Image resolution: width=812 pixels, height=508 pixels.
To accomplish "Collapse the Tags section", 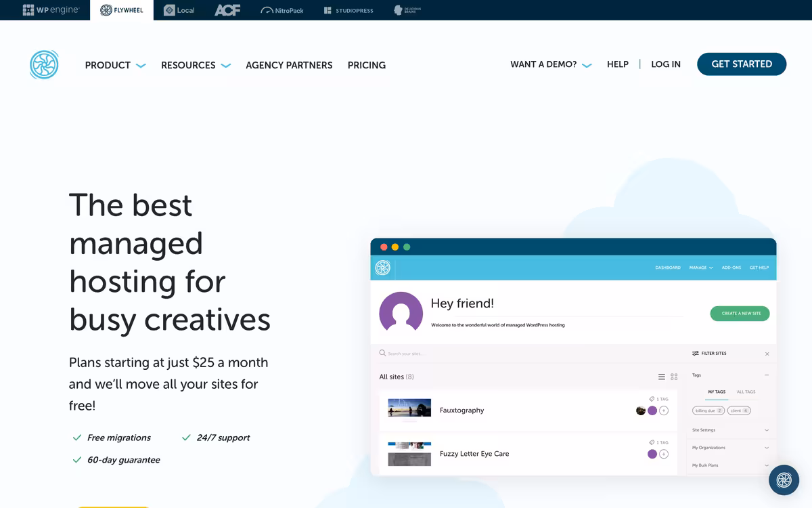I will click(x=767, y=375).
